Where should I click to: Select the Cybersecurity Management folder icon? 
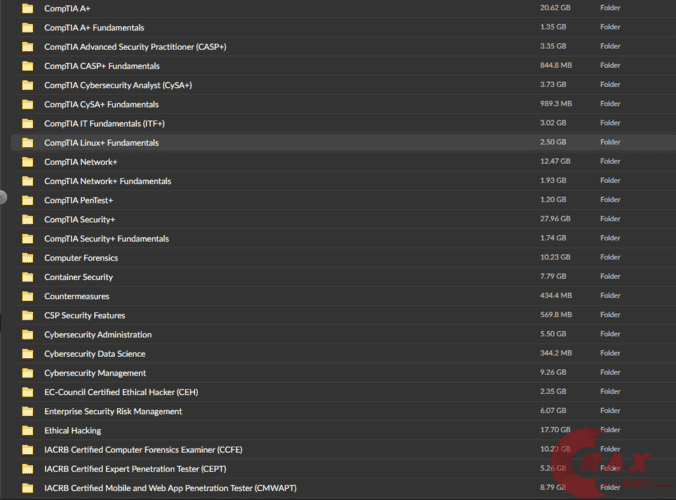28,373
